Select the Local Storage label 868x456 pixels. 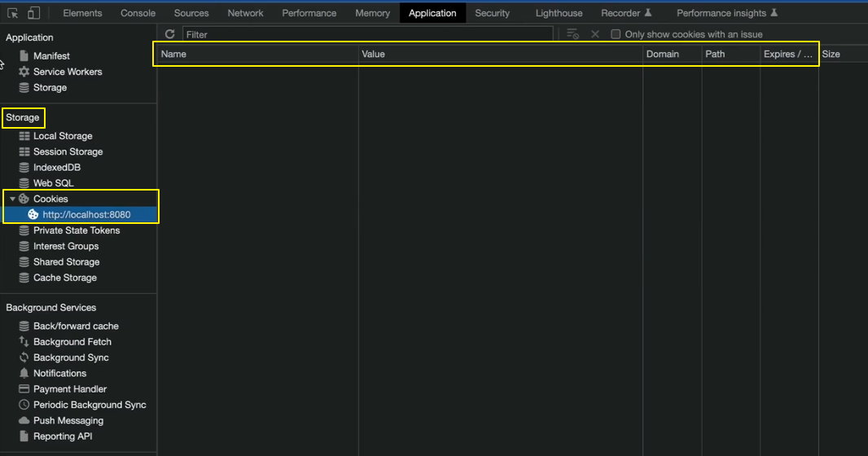point(63,136)
